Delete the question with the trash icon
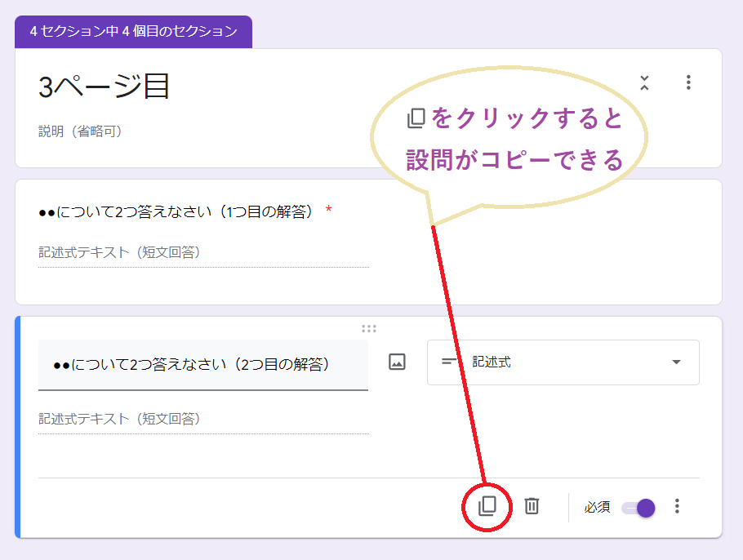 click(x=532, y=507)
